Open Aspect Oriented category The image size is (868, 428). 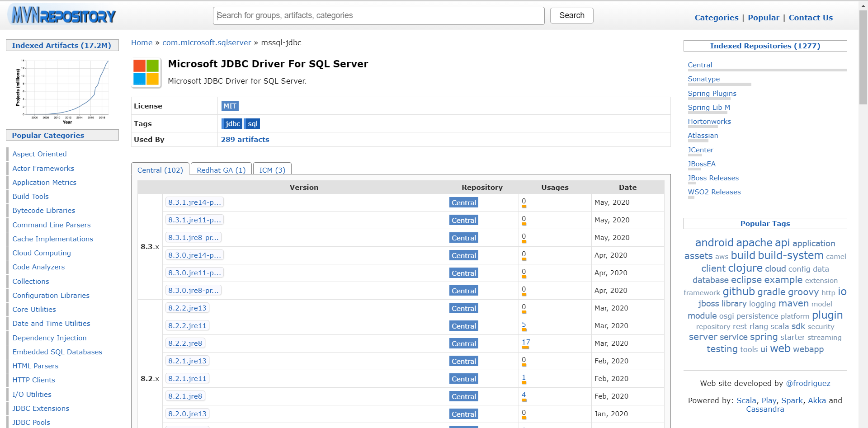[x=39, y=154]
